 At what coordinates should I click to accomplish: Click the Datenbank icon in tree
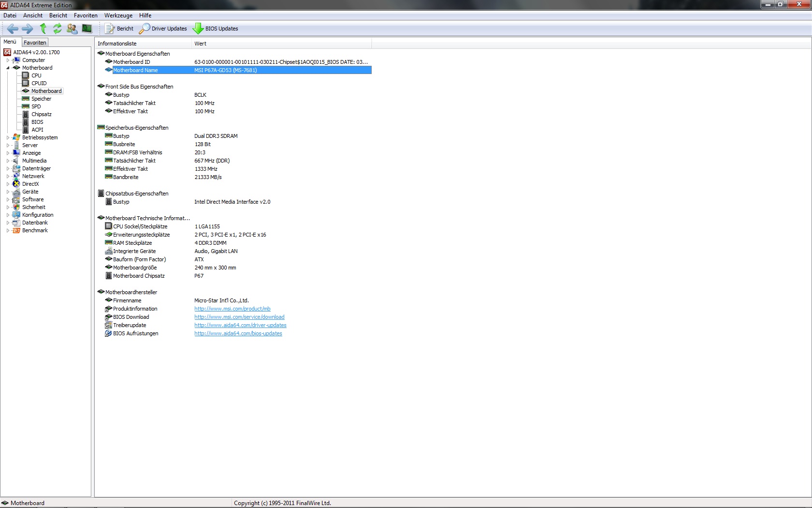pos(16,223)
